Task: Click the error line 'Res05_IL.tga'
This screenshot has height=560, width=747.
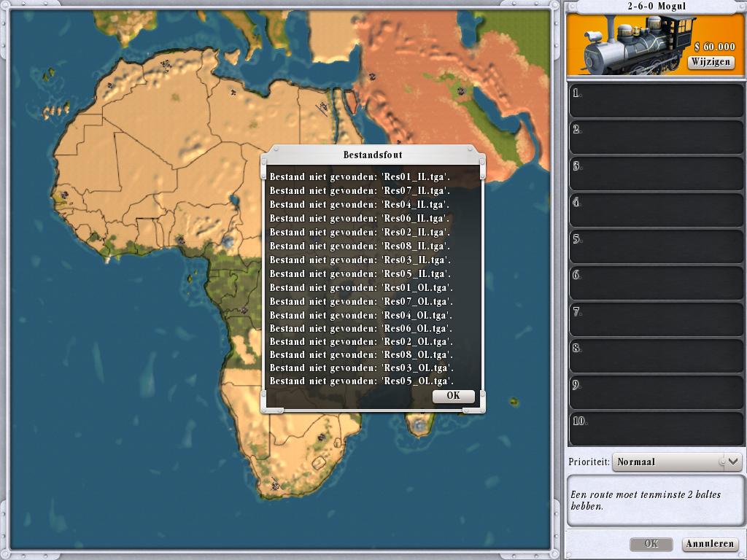Action: point(360,274)
